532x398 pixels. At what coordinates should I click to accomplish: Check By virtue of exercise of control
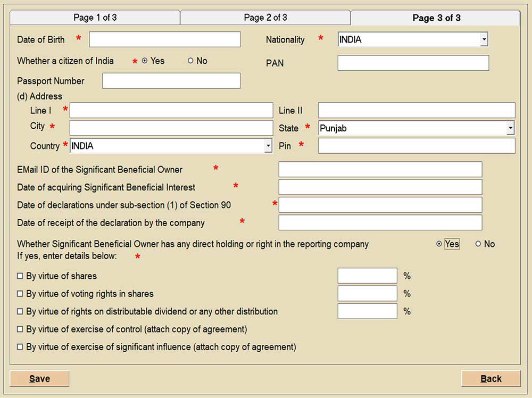point(20,329)
